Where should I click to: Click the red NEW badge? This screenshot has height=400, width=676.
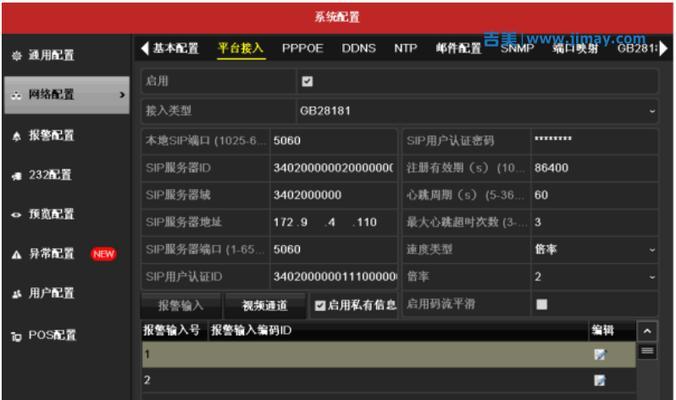click(x=103, y=254)
